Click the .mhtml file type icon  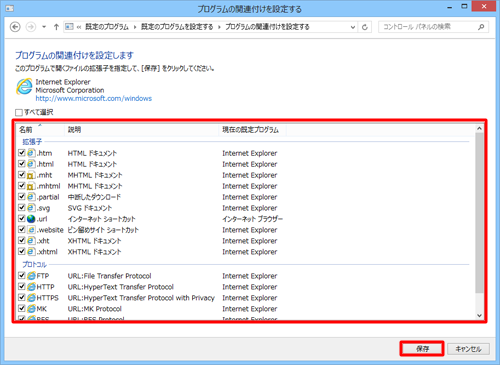click(31, 186)
